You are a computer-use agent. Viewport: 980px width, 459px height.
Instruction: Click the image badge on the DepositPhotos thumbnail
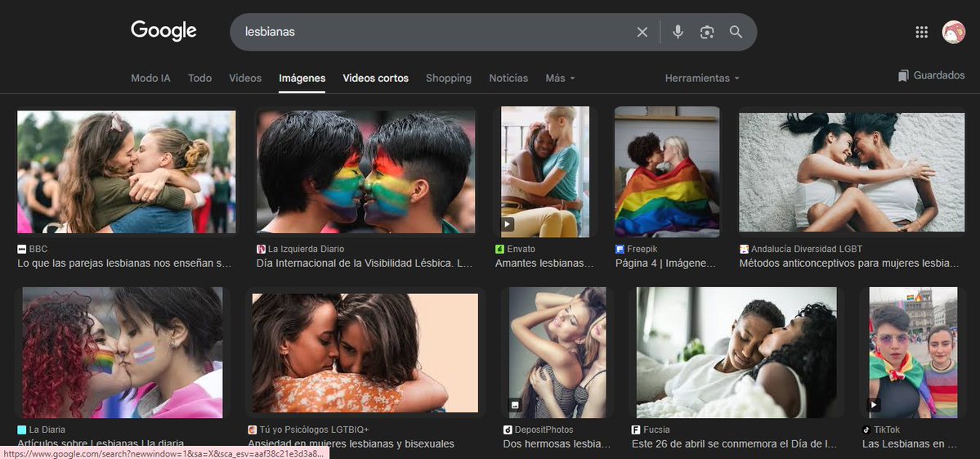coord(515,405)
